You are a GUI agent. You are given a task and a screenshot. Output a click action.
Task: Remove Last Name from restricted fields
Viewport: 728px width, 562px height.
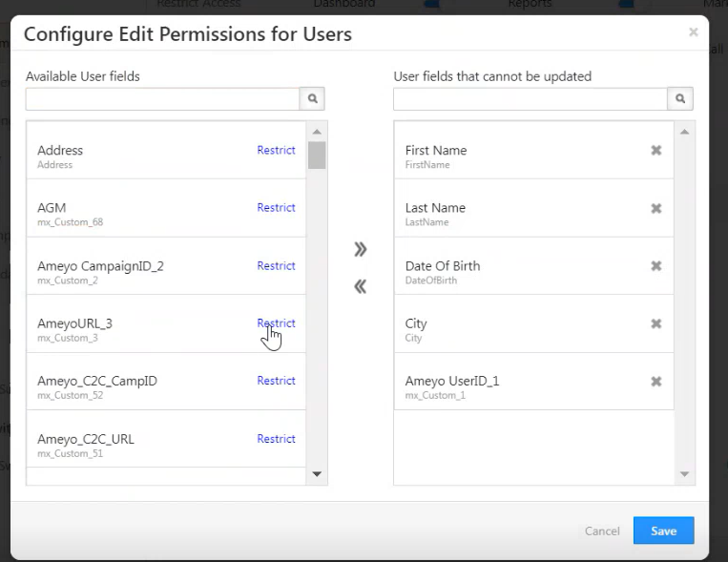[656, 208]
